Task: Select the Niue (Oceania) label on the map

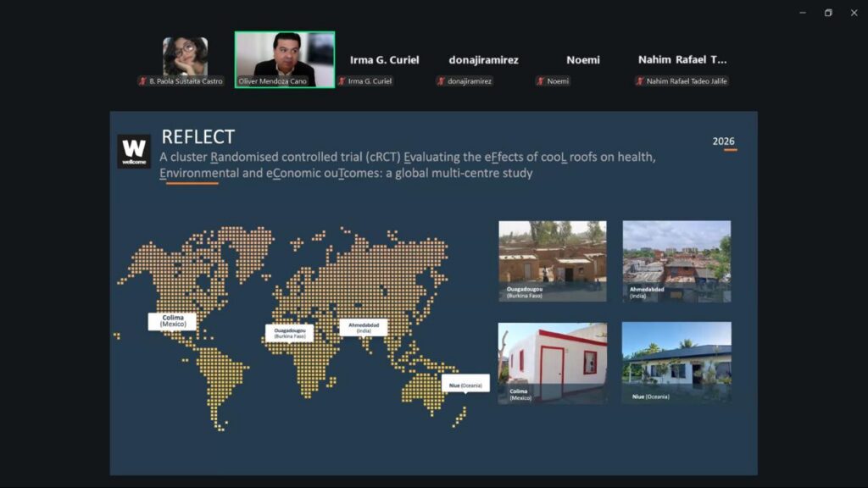Action: pos(465,385)
